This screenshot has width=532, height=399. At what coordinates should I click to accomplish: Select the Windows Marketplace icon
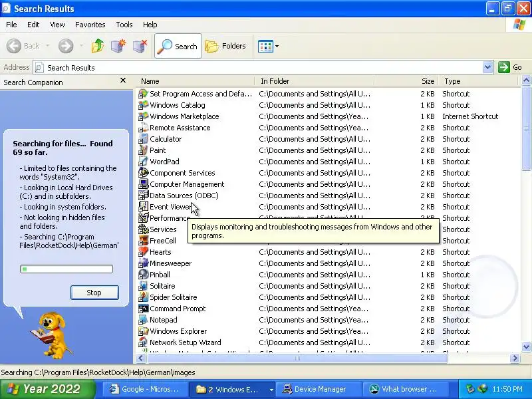(x=143, y=116)
